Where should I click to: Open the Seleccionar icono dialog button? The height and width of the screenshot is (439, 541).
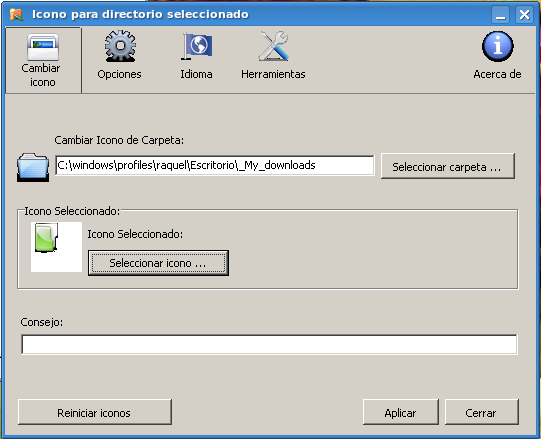(158, 263)
